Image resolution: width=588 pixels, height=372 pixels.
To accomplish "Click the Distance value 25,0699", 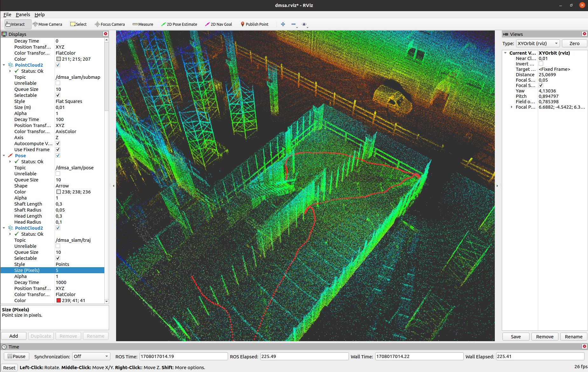I will 547,75.
